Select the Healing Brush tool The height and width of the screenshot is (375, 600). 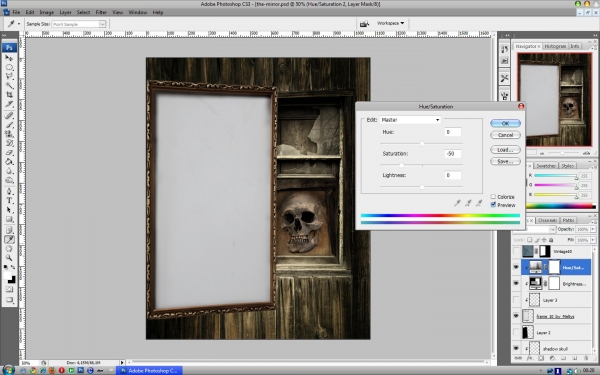click(x=9, y=115)
